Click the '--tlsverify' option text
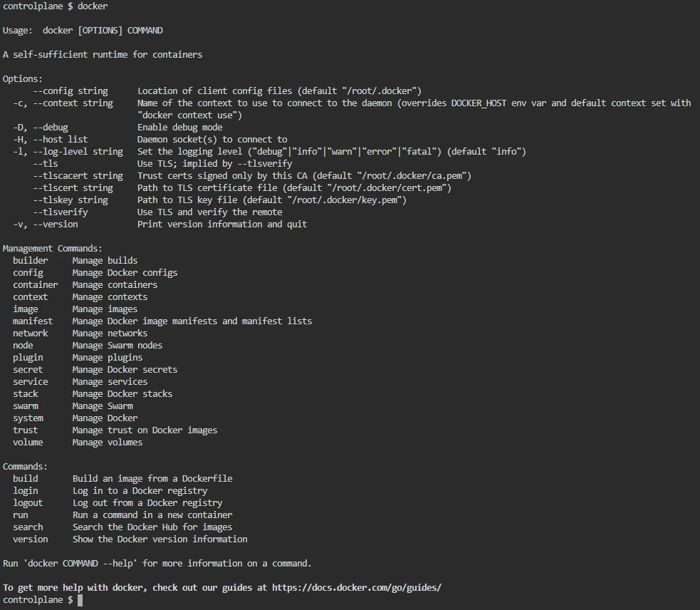This screenshot has height=610, width=700. click(61, 212)
